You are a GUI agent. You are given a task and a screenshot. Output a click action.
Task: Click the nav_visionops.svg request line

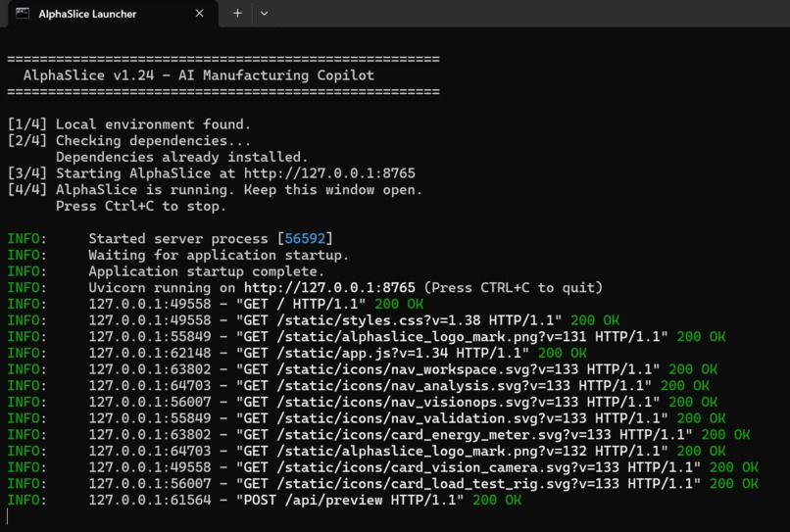363,402
